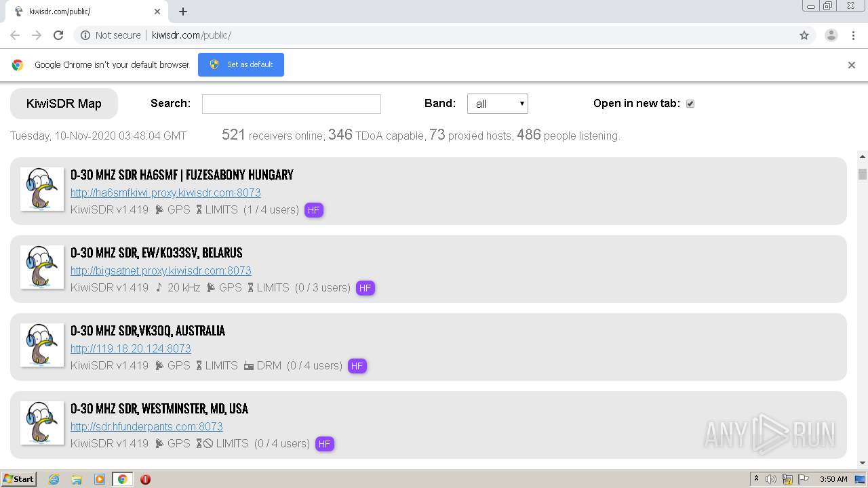Click Set as default browser button
Image resolution: width=868 pixels, height=488 pixels.
241,64
